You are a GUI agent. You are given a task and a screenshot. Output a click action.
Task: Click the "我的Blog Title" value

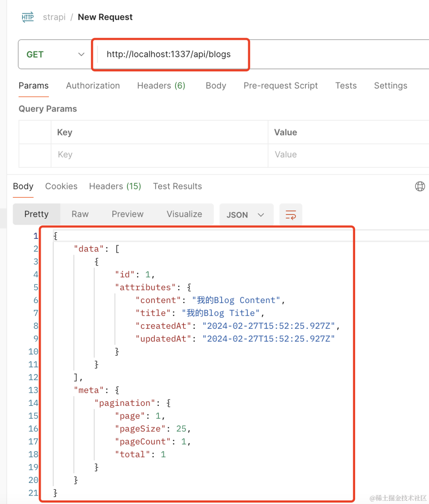pos(220,313)
